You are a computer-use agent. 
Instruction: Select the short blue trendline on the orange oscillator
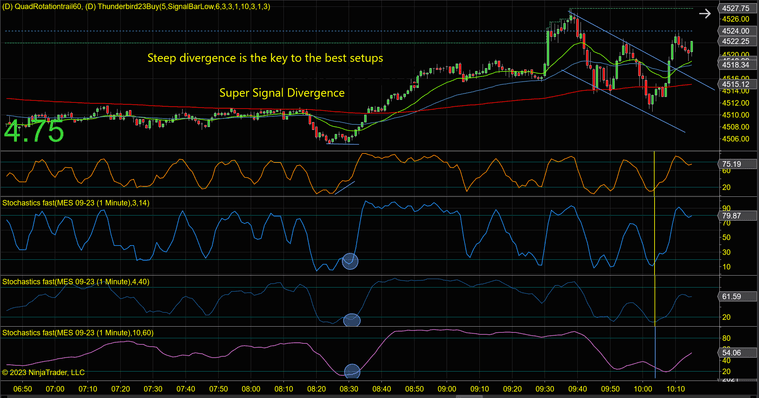coord(345,188)
